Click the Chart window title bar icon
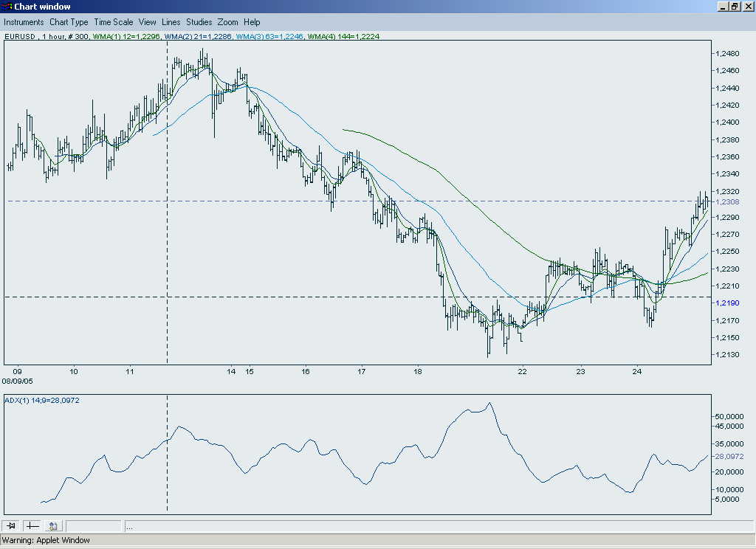Screen dimensions: 756x549 click(7, 7)
